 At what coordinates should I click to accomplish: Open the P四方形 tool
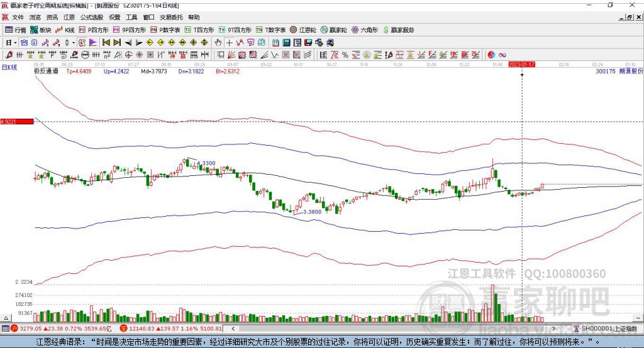(94, 30)
